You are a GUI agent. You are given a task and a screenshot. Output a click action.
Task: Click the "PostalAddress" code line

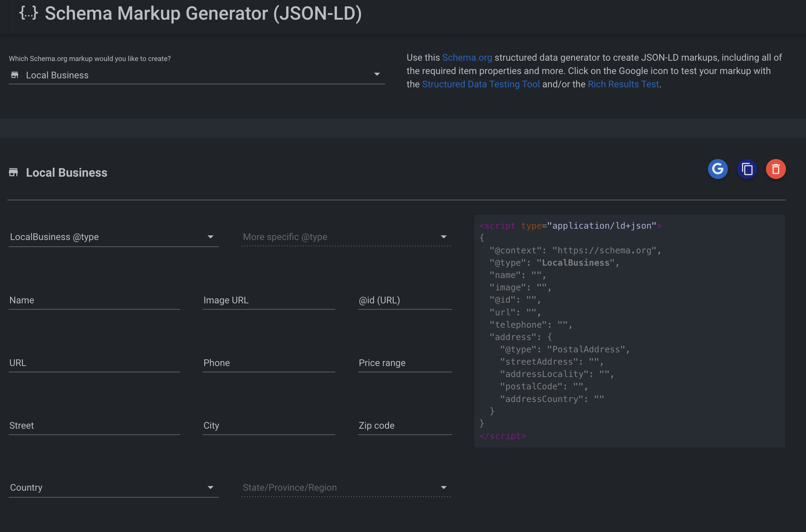(565, 349)
